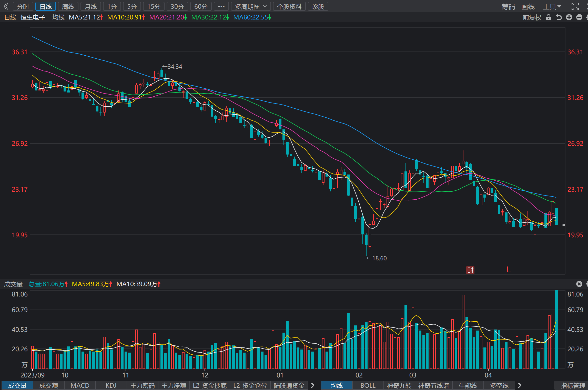The height and width of the screenshot is (390, 588).
Task: Click MA5:21.12 value label
Action: (86, 17)
